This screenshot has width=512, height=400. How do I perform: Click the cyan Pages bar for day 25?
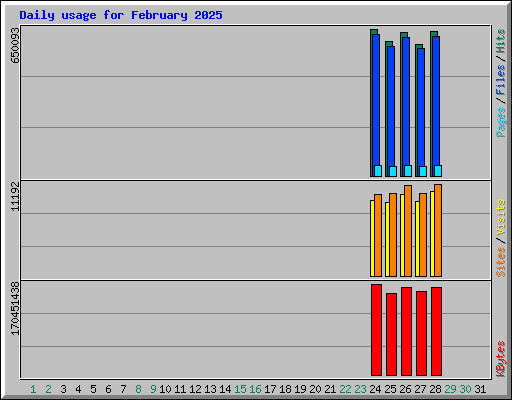click(393, 171)
